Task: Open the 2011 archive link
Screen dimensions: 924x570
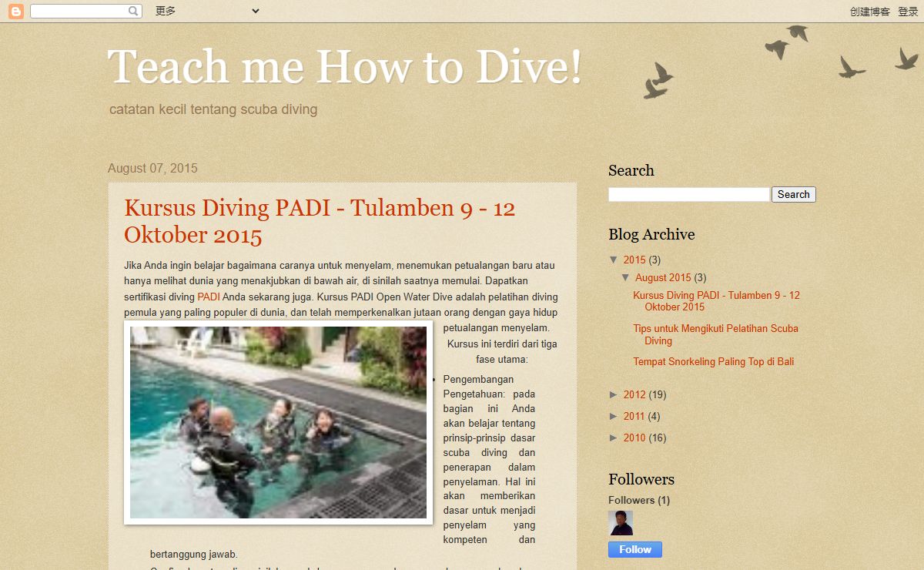Action: (634, 416)
